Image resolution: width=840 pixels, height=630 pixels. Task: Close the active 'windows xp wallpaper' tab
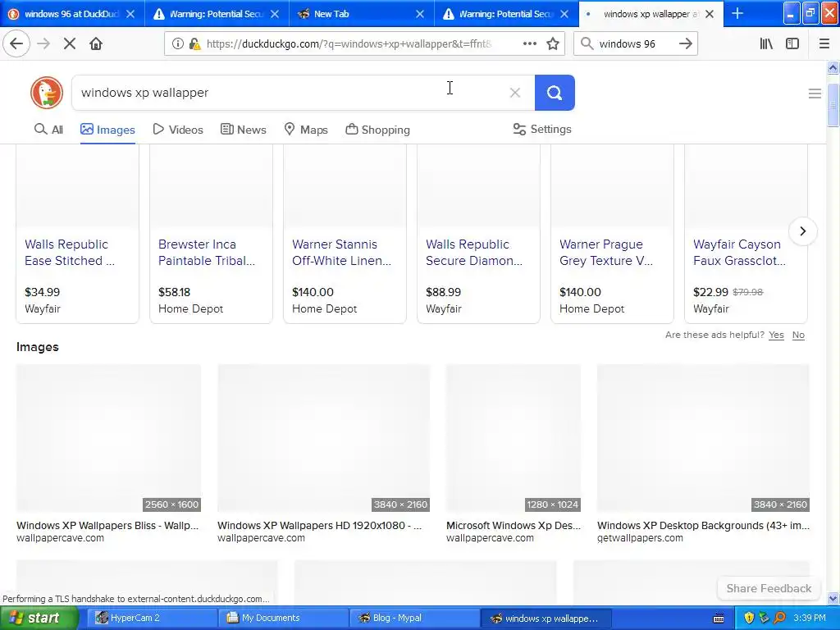(710, 14)
